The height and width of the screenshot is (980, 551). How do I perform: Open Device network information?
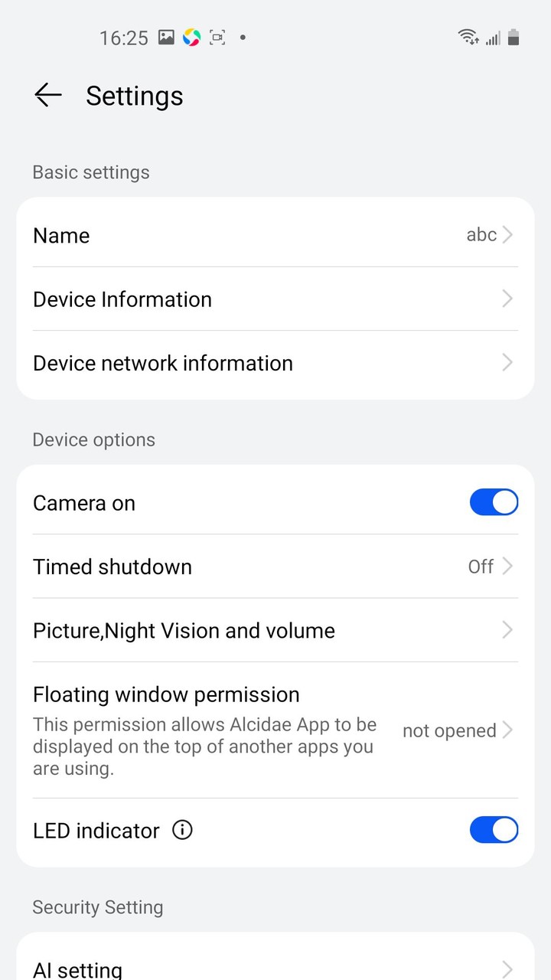point(275,363)
